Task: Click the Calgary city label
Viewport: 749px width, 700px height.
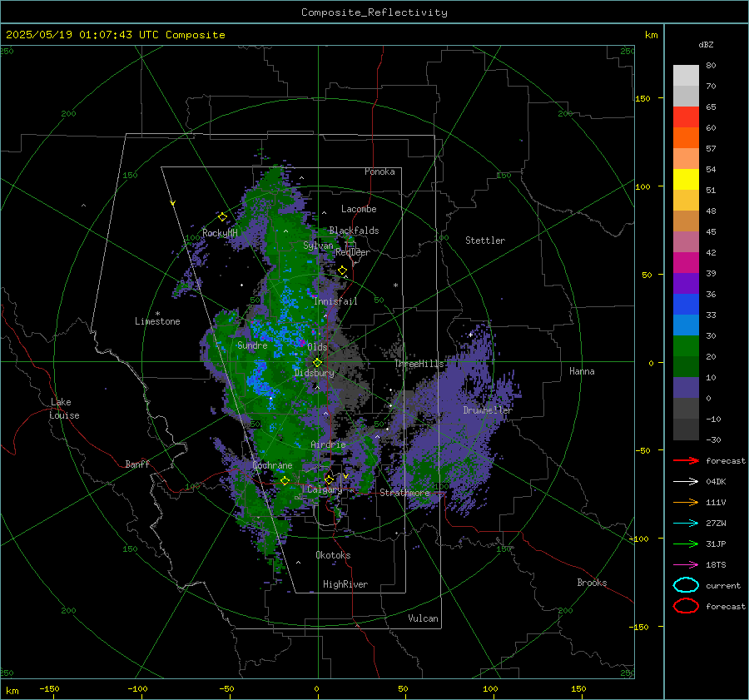Action: pyautogui.click(x=325, y=489)
